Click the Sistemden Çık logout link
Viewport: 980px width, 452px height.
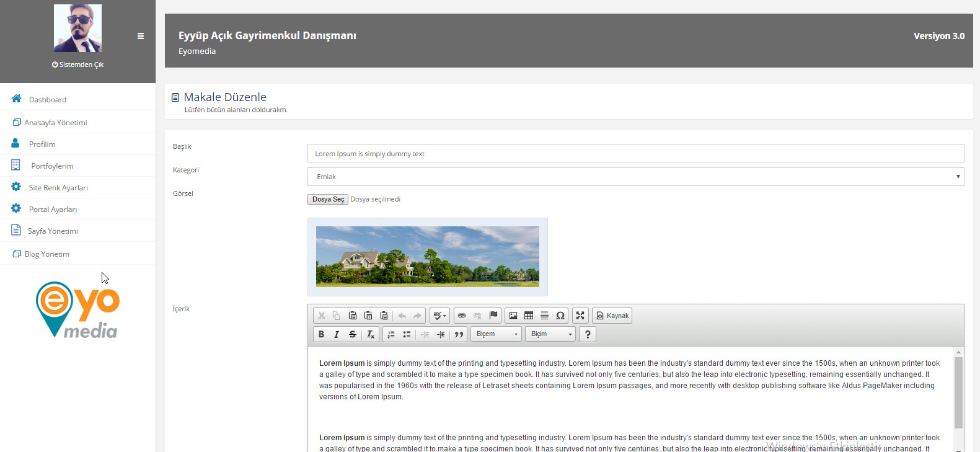click(77, 64)
